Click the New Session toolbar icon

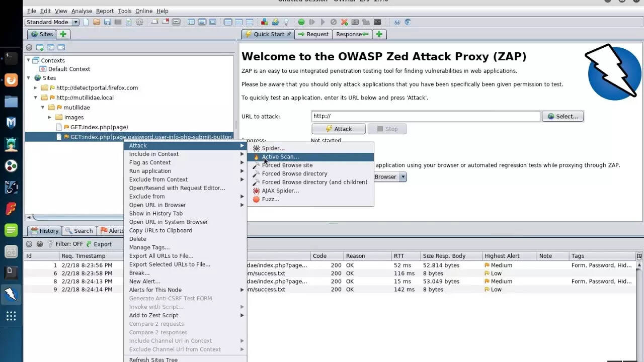coord(86,22)
